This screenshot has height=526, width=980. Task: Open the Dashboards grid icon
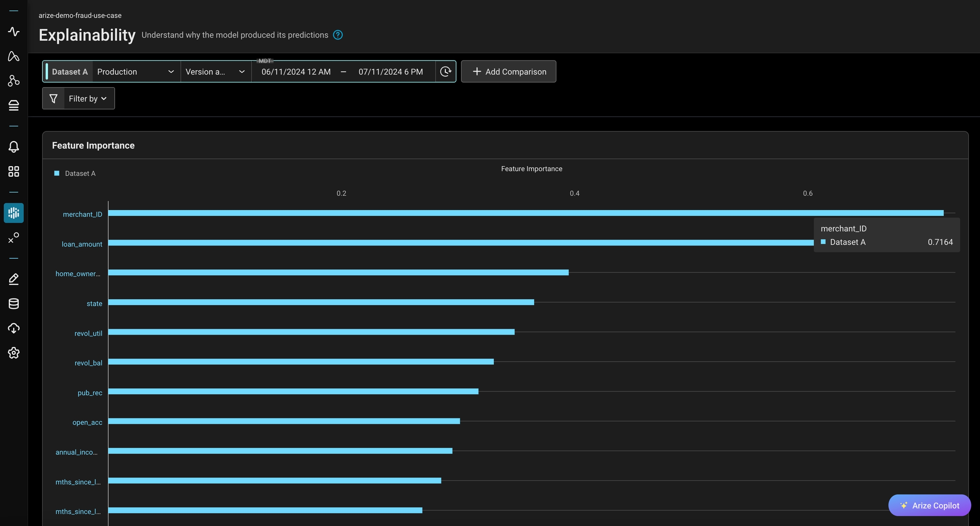14,172
